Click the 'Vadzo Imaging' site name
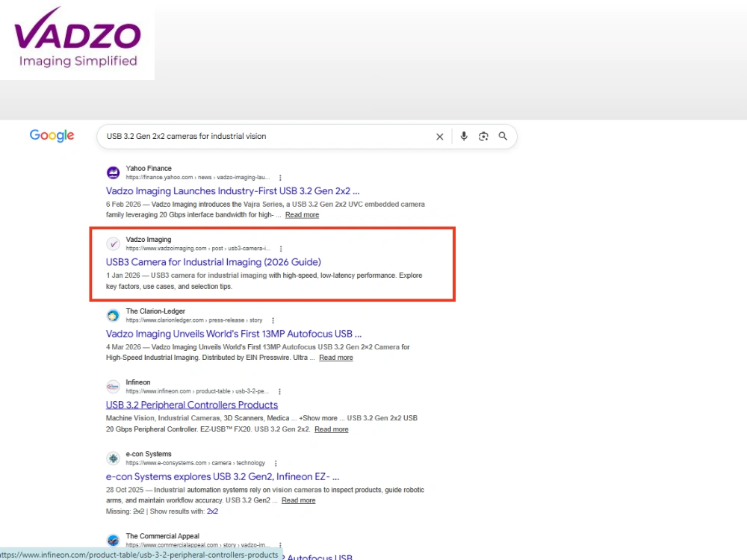 (148, 240)
